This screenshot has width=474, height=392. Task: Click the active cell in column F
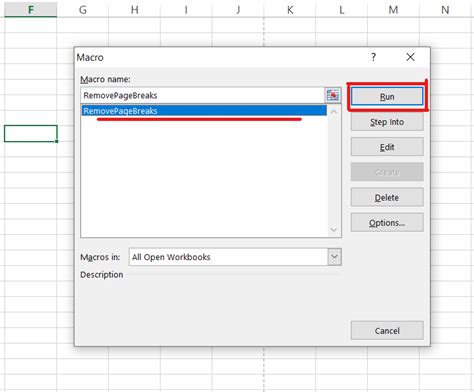(31, 133)
